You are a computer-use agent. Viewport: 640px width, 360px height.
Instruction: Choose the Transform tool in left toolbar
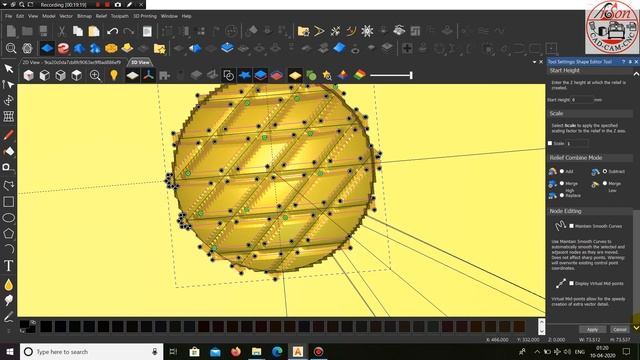pyautogui.click(x=9, y=100)
